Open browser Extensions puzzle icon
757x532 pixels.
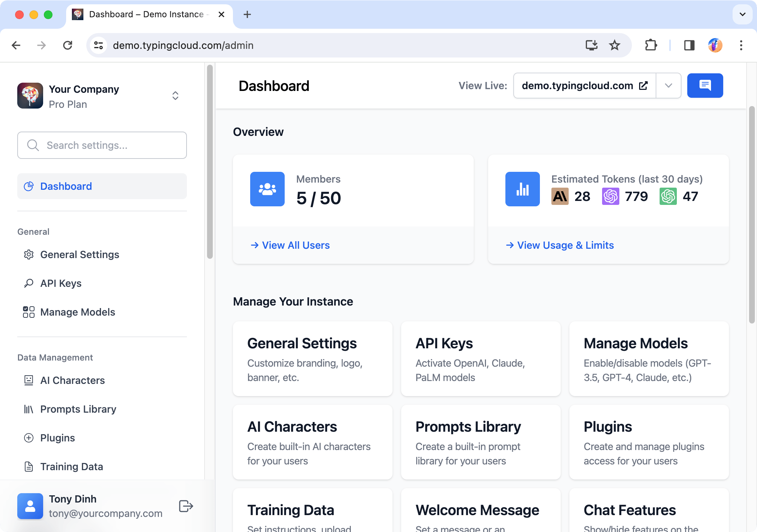click(651, 45)
